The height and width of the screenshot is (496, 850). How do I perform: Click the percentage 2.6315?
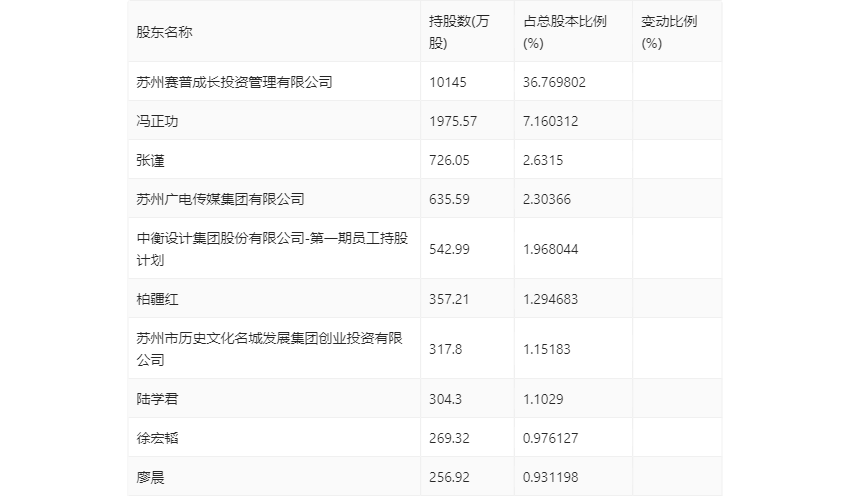pos(543,160)
